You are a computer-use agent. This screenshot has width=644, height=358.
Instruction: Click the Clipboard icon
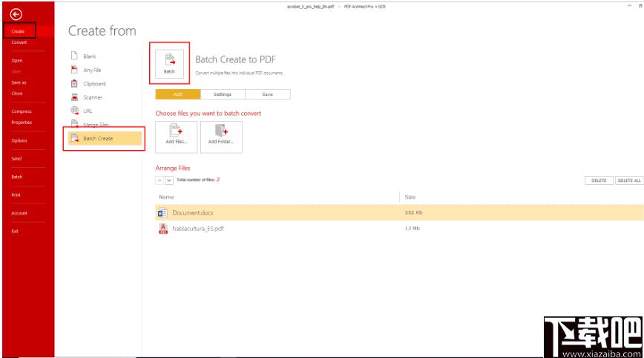74,83
